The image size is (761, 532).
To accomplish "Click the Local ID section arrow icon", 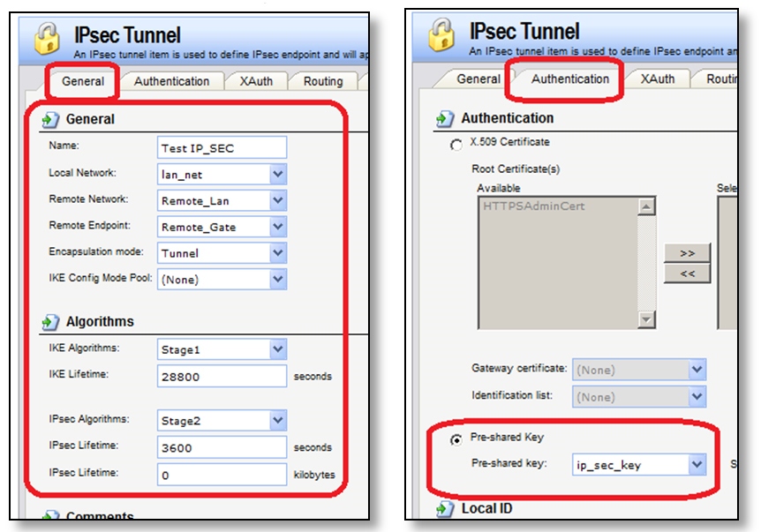I will coord(446,509).
